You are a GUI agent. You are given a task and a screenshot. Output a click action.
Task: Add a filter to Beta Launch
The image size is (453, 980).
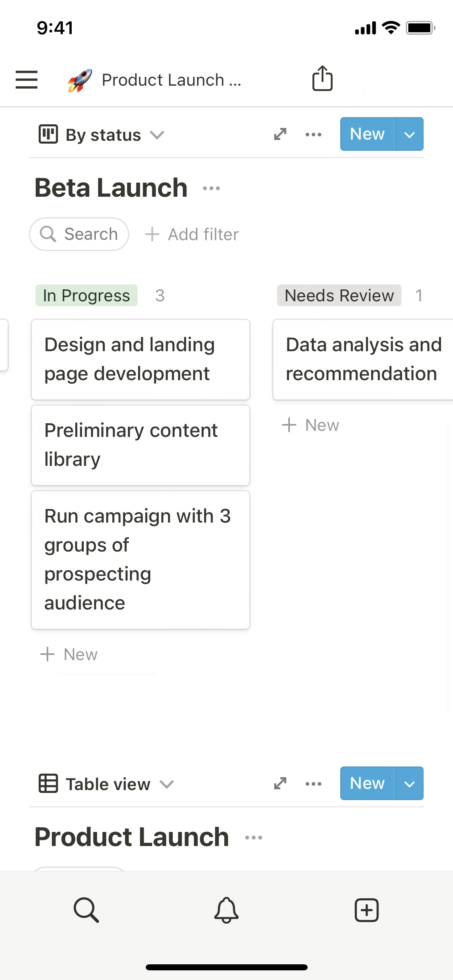[x=192, y=234]
